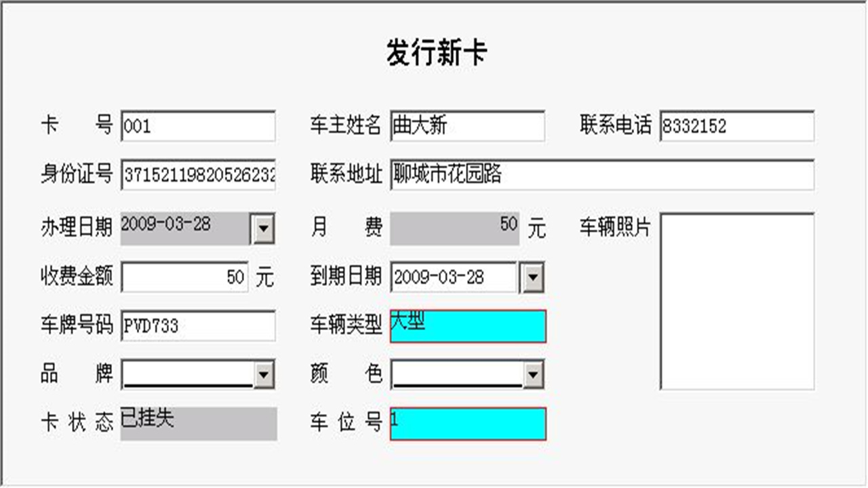Select the cyan 车辆类型 field showing 大型
868x488 pixels.
468,326
